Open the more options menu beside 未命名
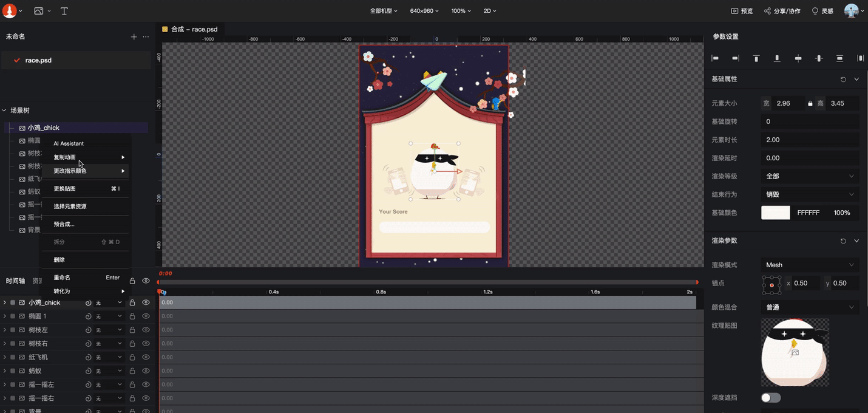The height and width of the screenshot is (413, 868). click(x=146, y=37)
